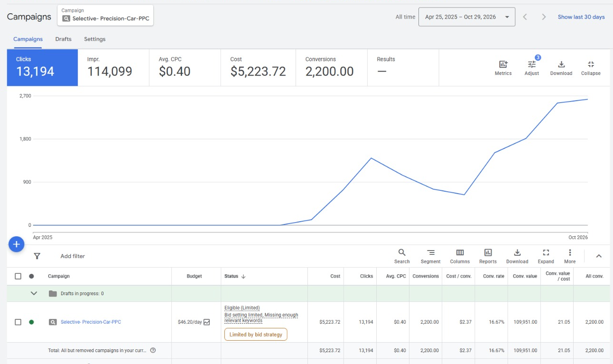Click Show last 30 days link
Image resolution: width=613 pixels, height=364 pixels.
tap(581, 17)
